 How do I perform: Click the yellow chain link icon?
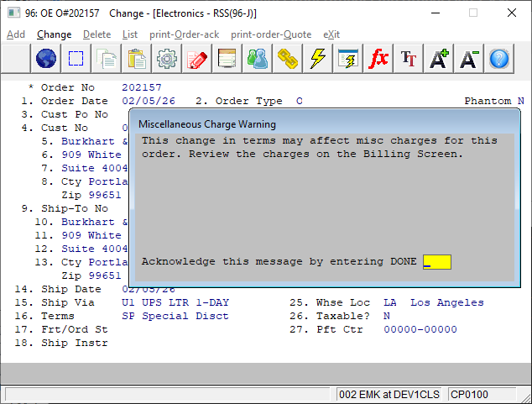[x=288, y=59]
